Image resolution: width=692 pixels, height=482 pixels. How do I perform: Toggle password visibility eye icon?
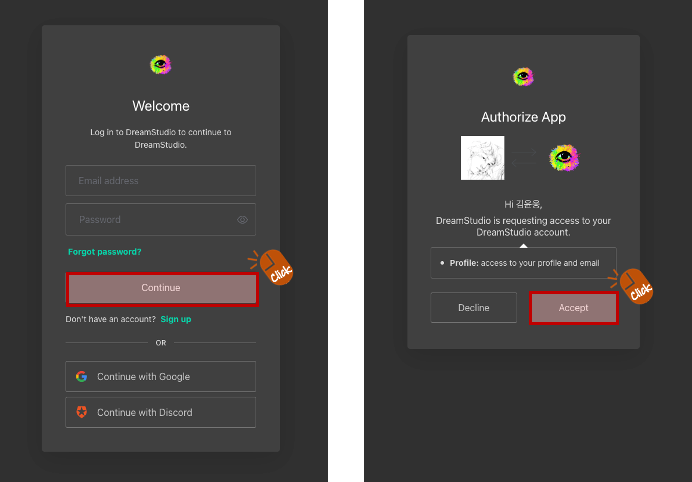(242, 220)
